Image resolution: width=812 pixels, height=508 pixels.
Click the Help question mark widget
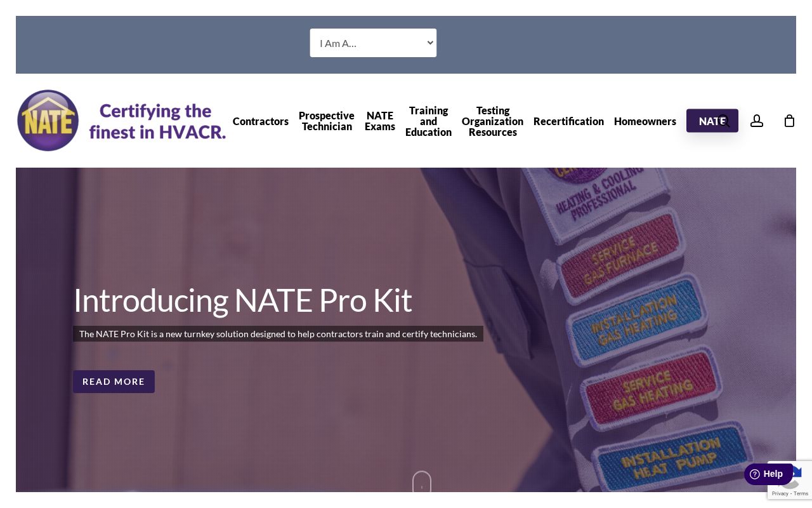(x=768, y=474)
